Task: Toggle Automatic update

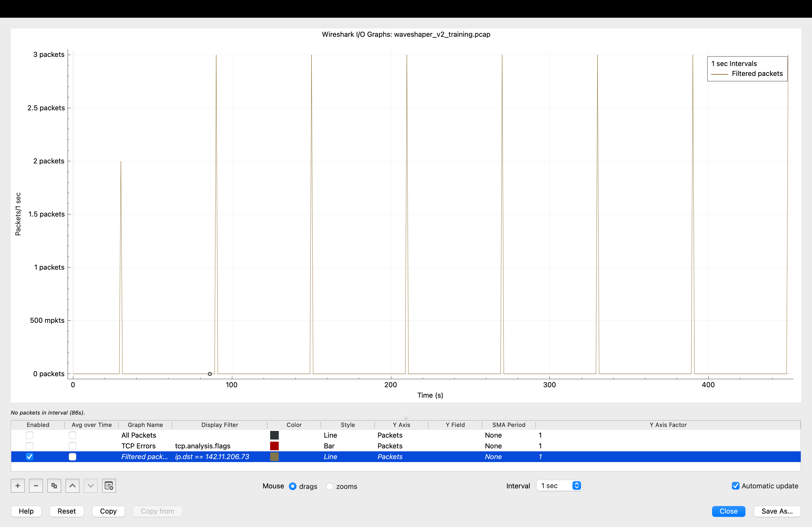Action: (736, 486)
